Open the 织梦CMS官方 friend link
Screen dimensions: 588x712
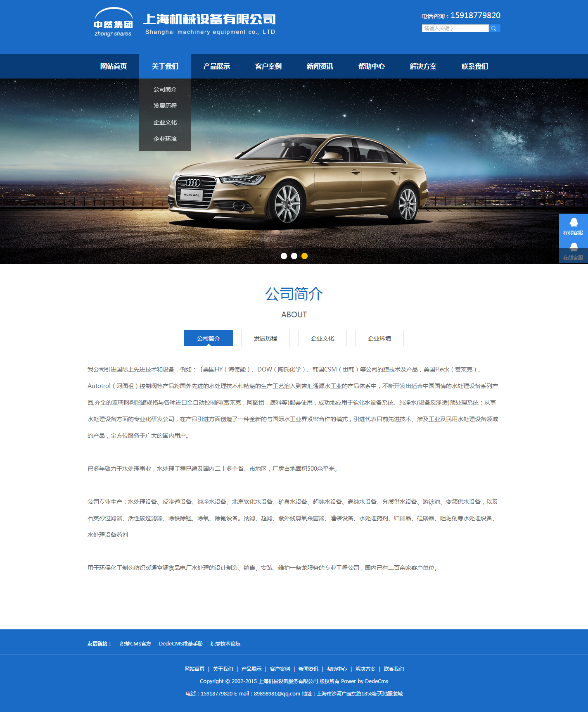point(135,643)
